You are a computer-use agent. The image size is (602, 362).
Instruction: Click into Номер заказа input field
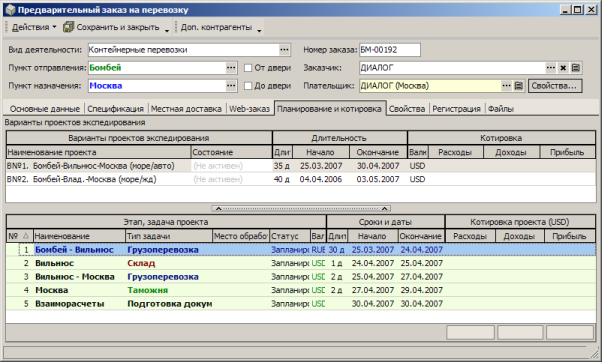coord(390,50)
